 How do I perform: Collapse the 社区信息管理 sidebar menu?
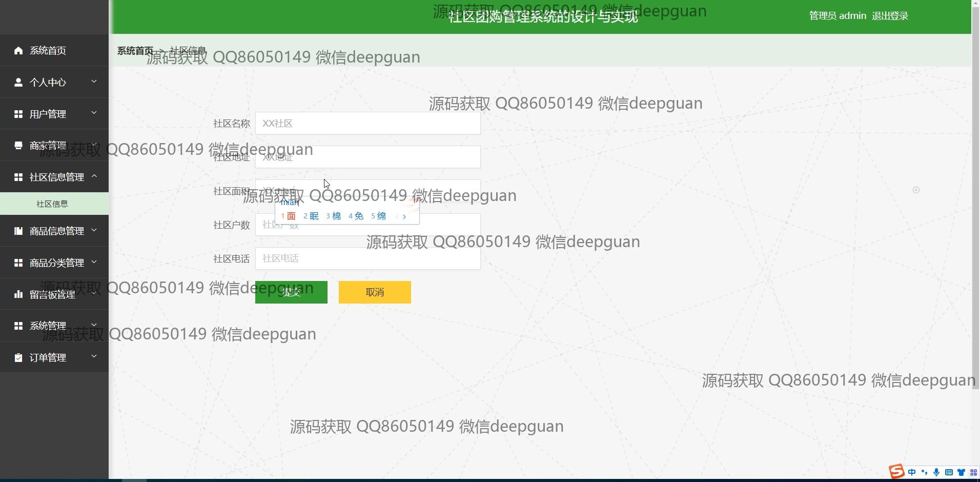click(54, 177)
